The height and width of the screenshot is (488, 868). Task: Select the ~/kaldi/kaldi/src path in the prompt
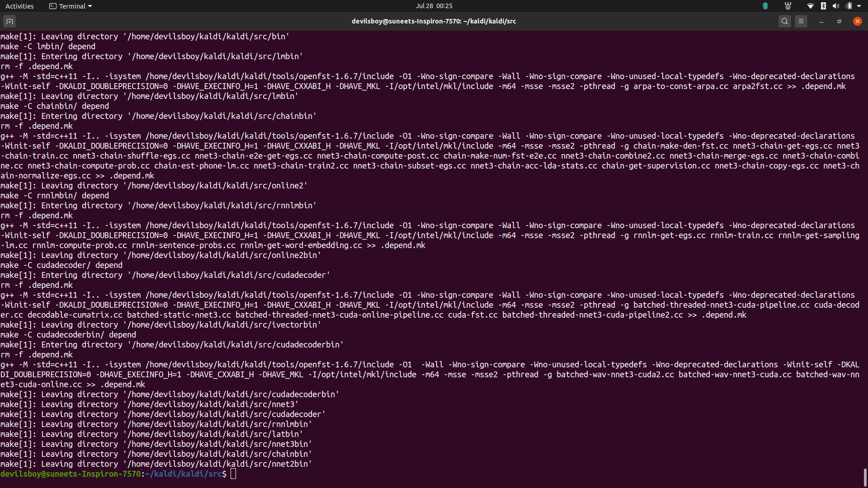(x=184, y=474)
